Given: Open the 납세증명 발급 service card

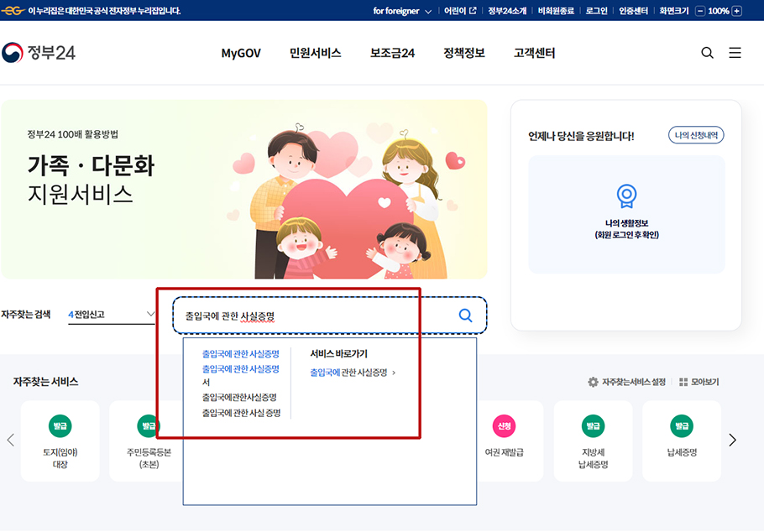Looking at the screenshot, I should point(682,441).
